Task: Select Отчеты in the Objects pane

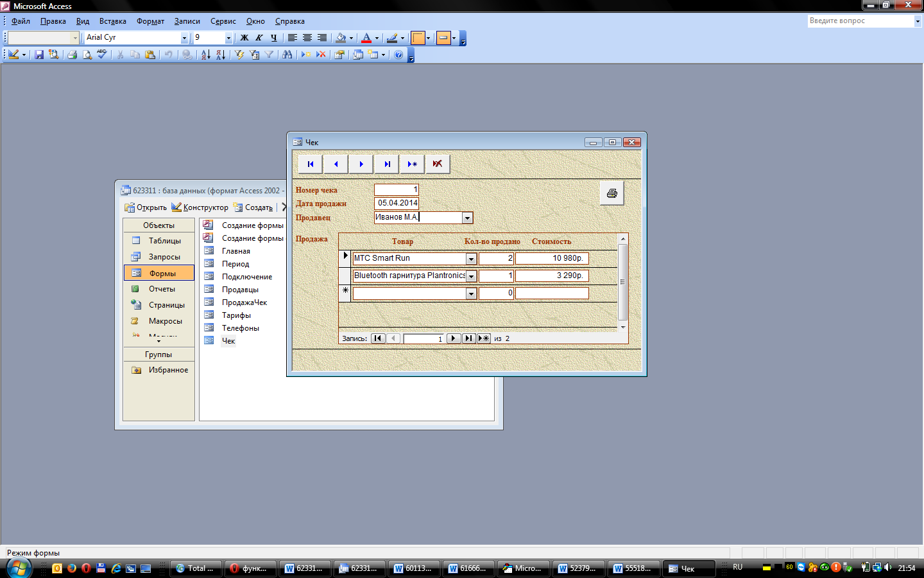Action: [x=162, y=289]
